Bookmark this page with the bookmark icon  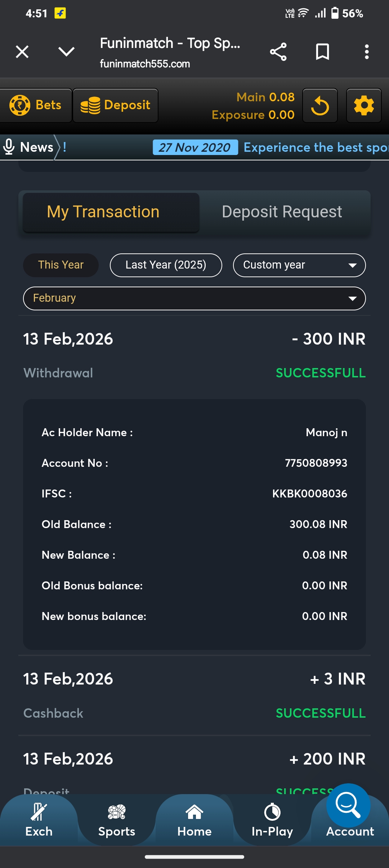[322, 52]
